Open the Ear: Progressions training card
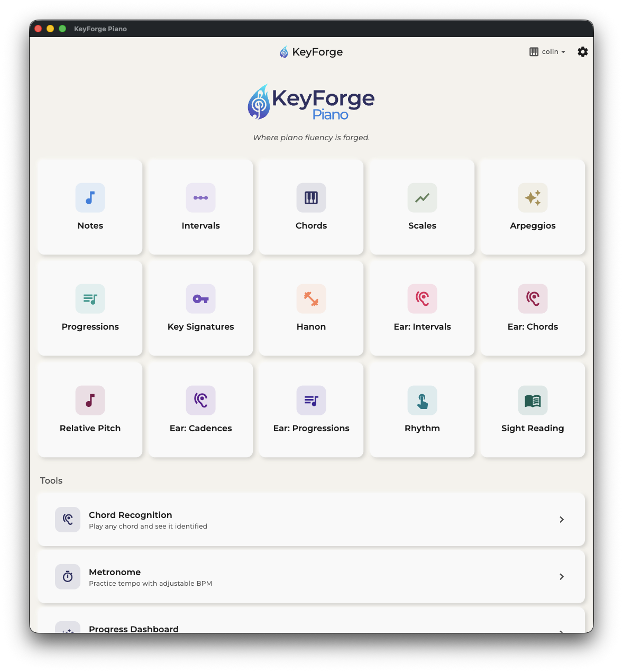This screenshot has width=623, height=672. [x=311, y=410]
